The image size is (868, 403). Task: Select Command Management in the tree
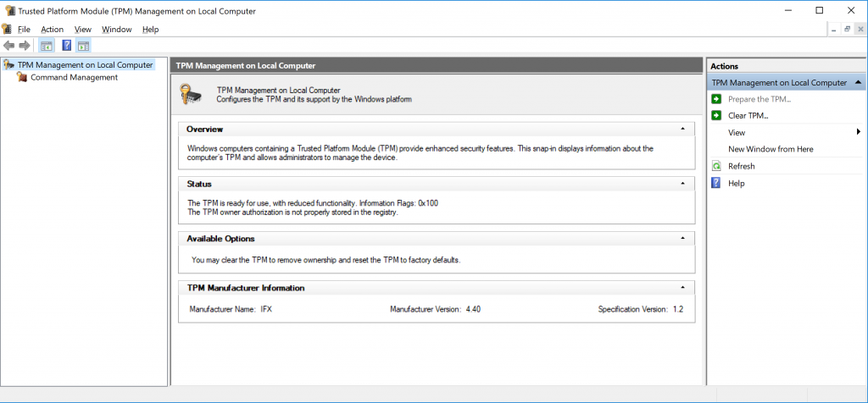(x=74, y=77)
